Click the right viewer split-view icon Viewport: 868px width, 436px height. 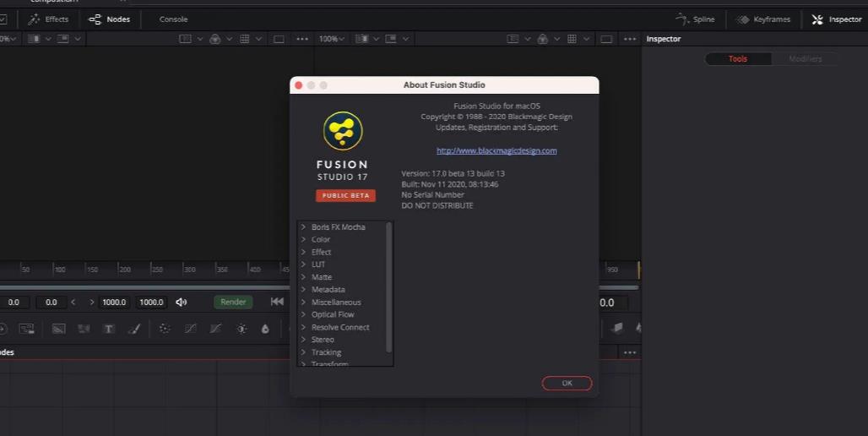(x=362, y=39)
